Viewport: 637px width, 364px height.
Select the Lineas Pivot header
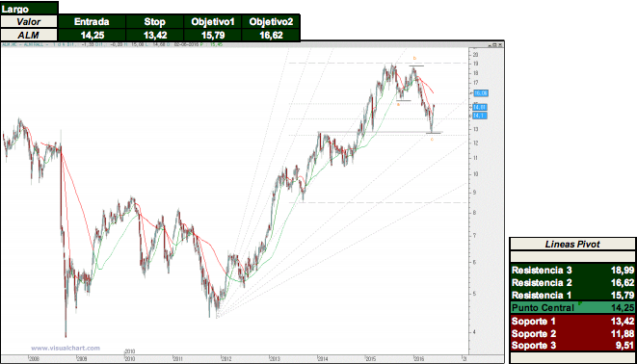[x=572, y=245]
